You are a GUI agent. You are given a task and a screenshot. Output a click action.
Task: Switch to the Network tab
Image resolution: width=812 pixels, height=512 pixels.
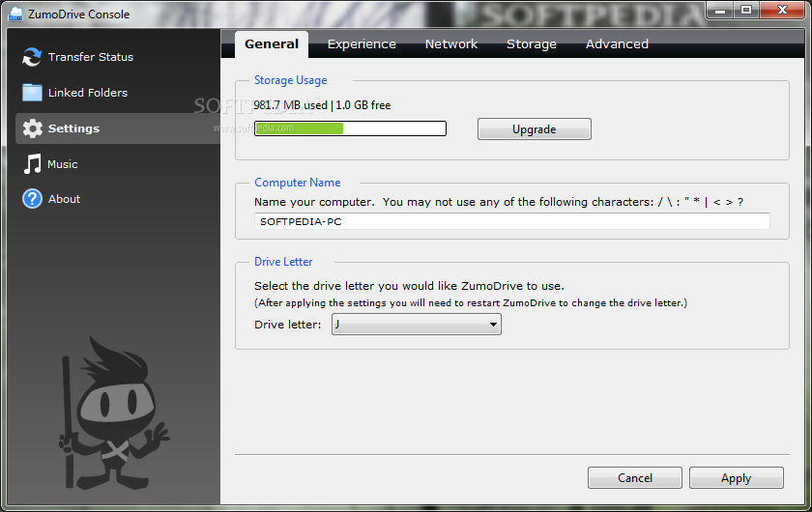click(x=451, y=44)
